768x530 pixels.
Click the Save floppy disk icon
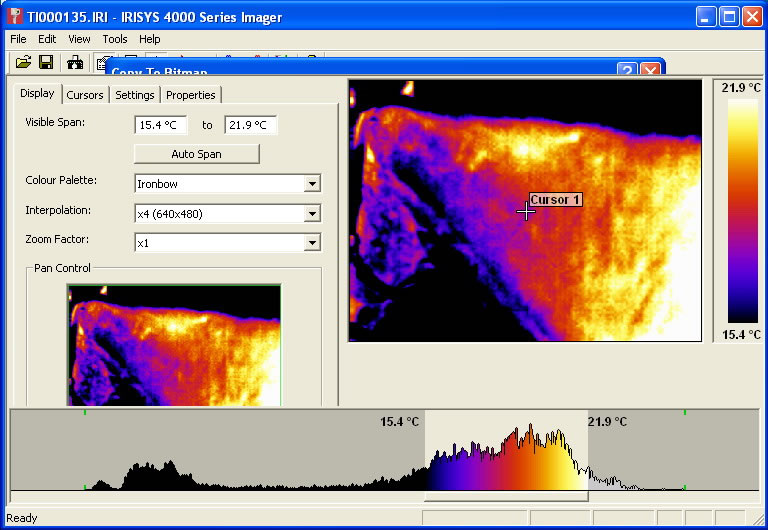point(46,62)
